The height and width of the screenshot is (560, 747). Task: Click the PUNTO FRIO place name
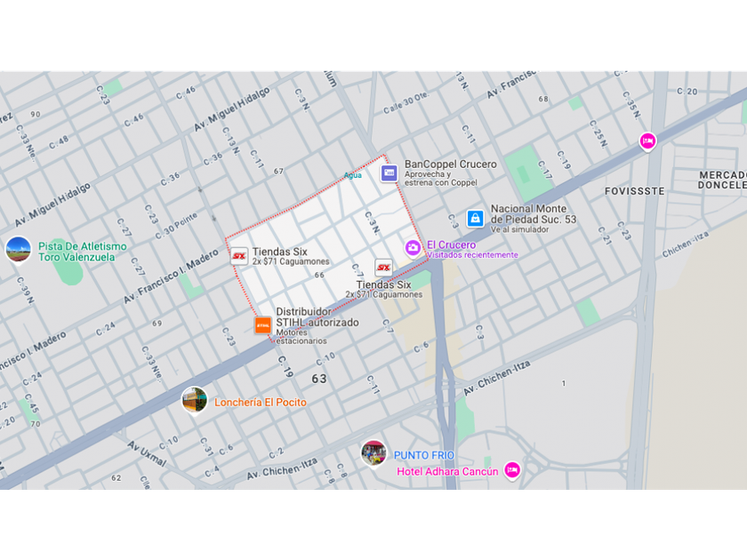click(x=424, y=456)
